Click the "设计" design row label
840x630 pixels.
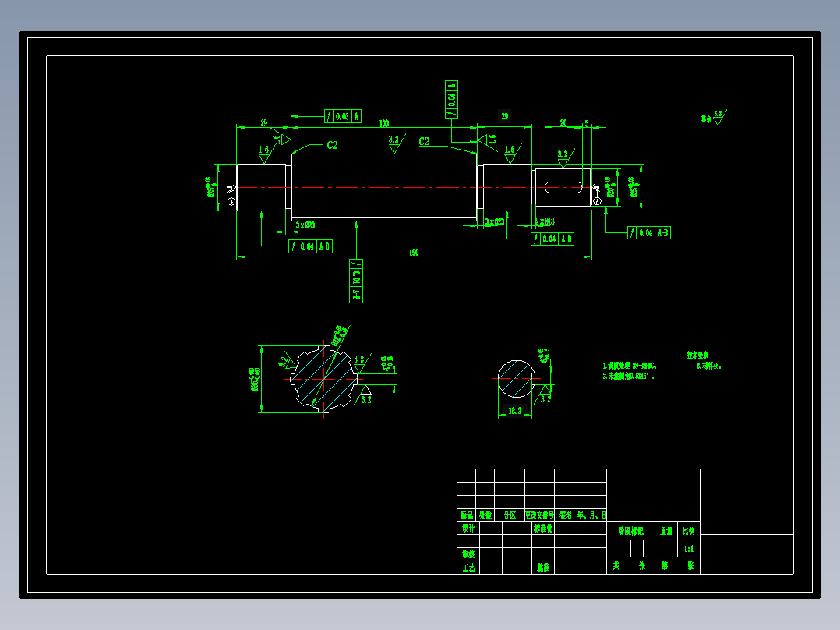(x=469, y=528)
